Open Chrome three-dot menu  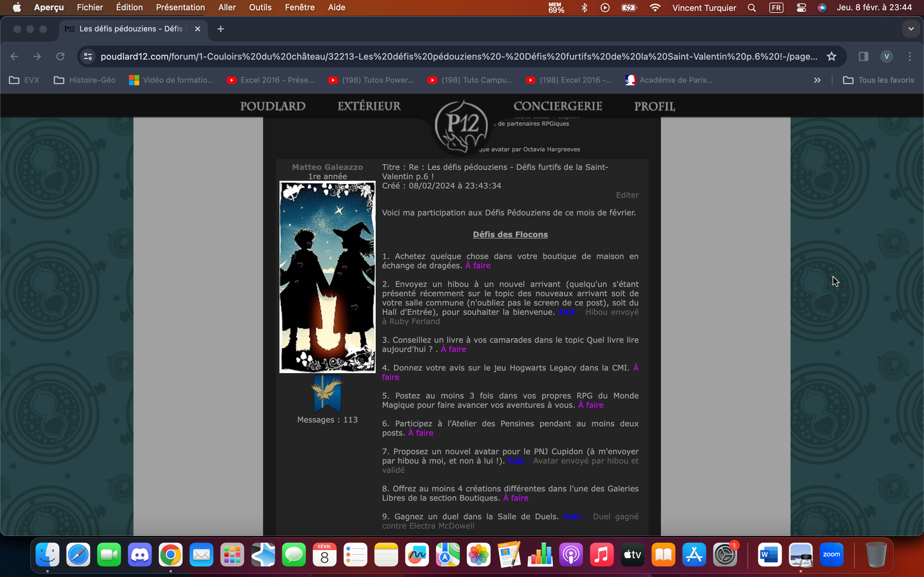pyautogui.click(x=910, y=56)
